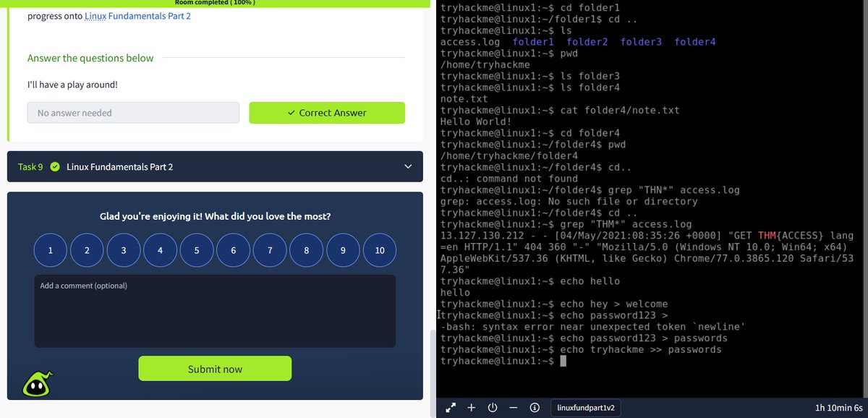Open Linux Fundamentals Part 2 link
868x418 pixels.
137,16
